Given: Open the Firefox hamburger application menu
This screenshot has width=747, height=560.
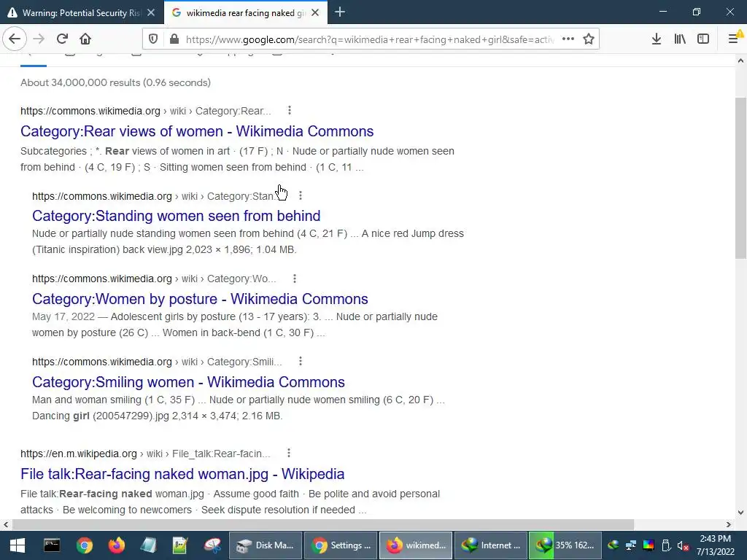Looking at the screenshot, I should [734, 39].
